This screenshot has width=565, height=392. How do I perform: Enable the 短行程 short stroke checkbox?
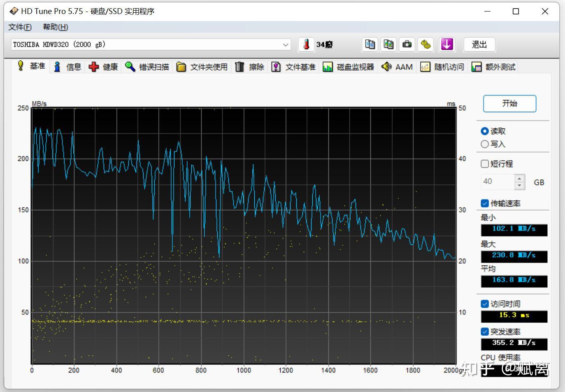[485, 164]
